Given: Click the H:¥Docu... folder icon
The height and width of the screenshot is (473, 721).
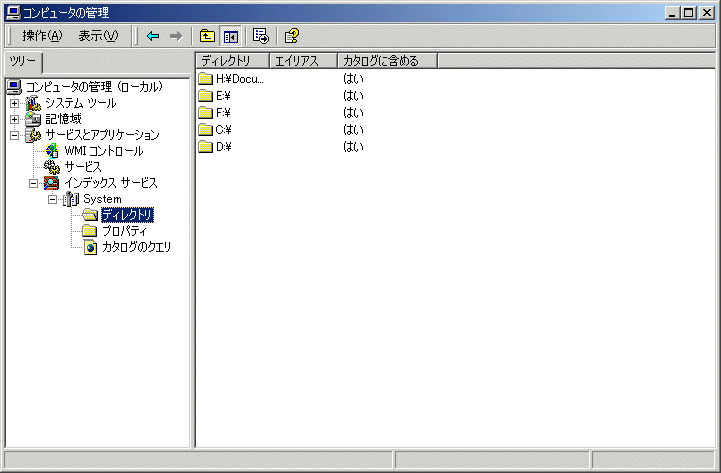Looking at the screenshot, I should [x=205, y=79].
